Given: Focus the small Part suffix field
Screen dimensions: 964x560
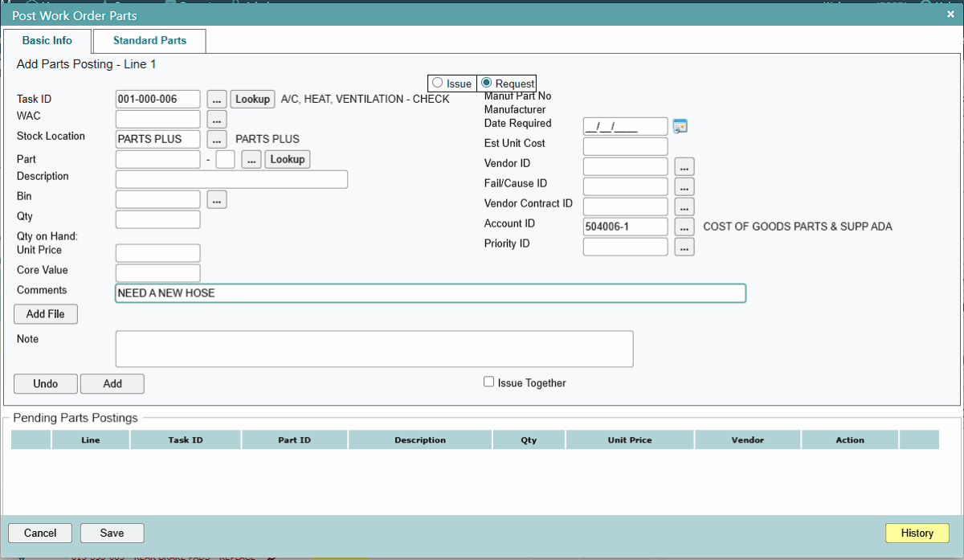Looking at the screenshot, I should [x=226, y=159].
